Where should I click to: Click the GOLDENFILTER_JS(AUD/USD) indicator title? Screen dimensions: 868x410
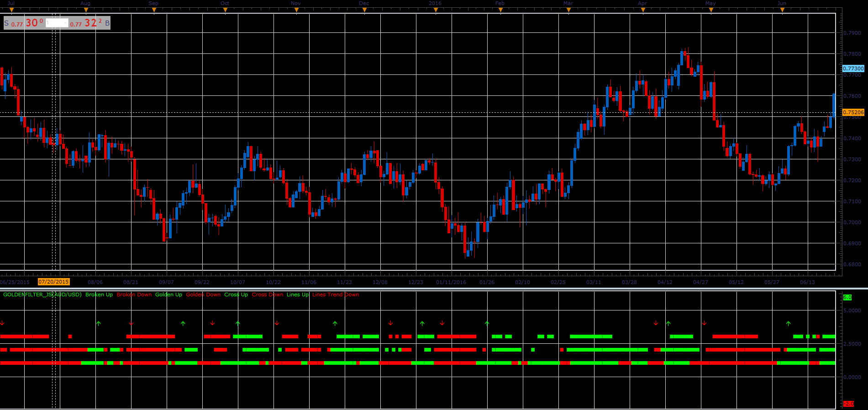42,294
